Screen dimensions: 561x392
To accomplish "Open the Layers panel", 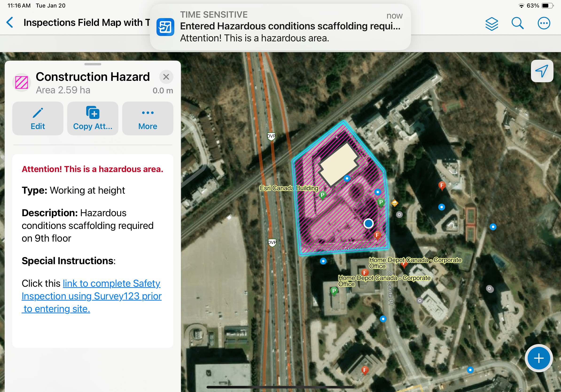I will [x=492, y=23].
